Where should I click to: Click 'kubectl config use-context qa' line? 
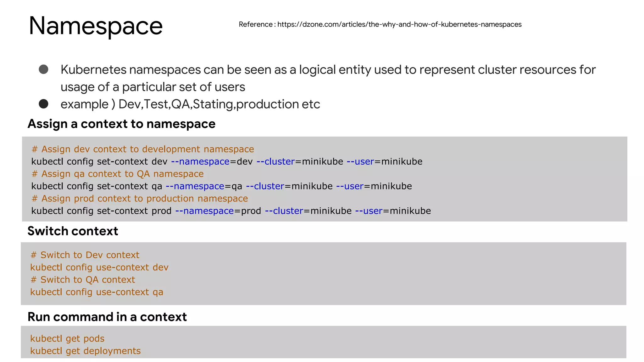(x=97, y=292)
